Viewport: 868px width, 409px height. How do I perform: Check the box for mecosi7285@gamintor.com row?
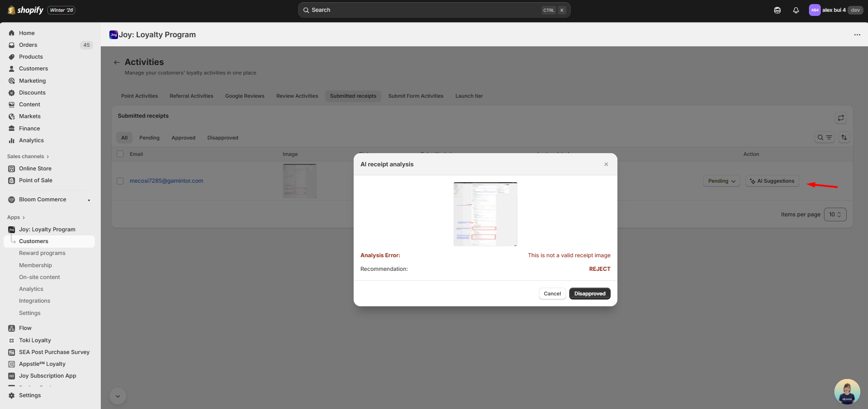[120, 181]
